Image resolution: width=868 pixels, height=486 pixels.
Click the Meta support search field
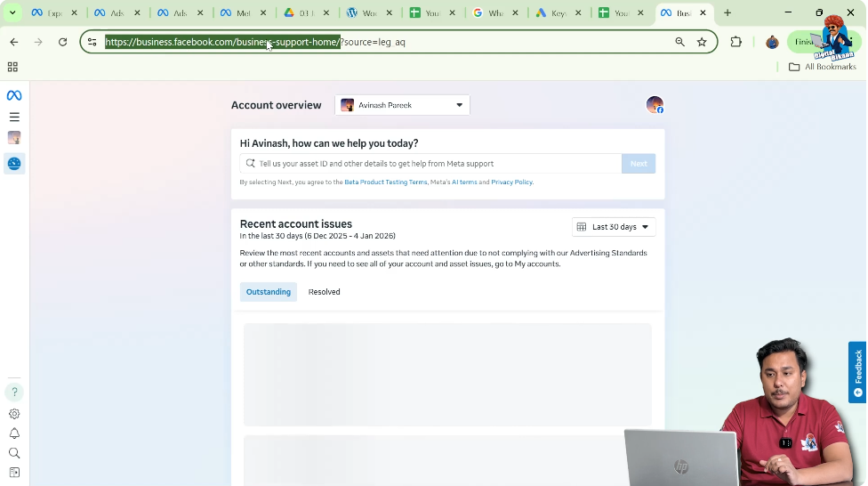coord(431,164)
